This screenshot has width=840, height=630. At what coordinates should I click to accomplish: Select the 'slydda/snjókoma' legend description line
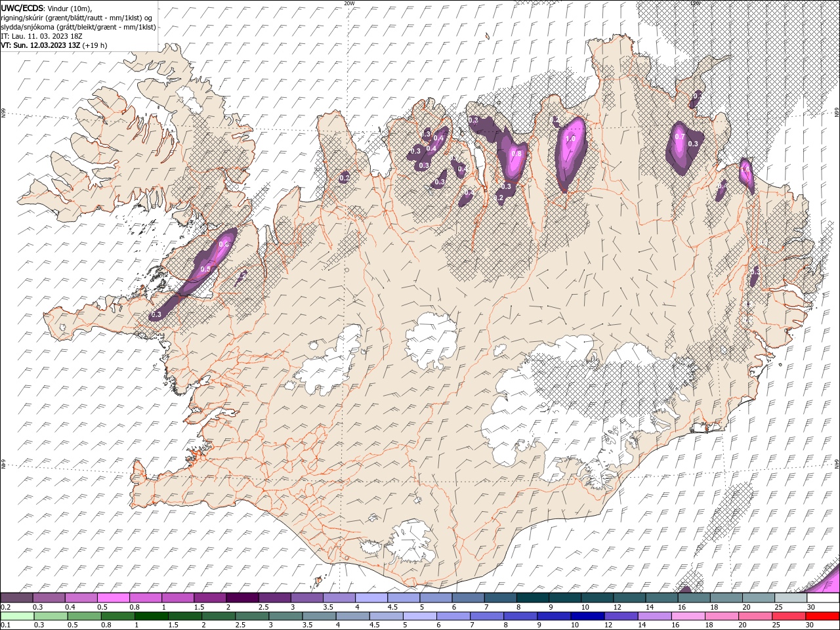(78, 27)
